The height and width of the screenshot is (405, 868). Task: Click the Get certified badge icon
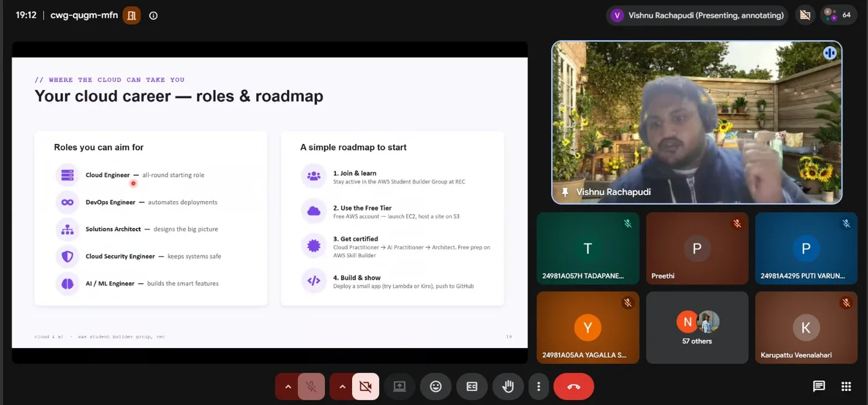(314, 246)
